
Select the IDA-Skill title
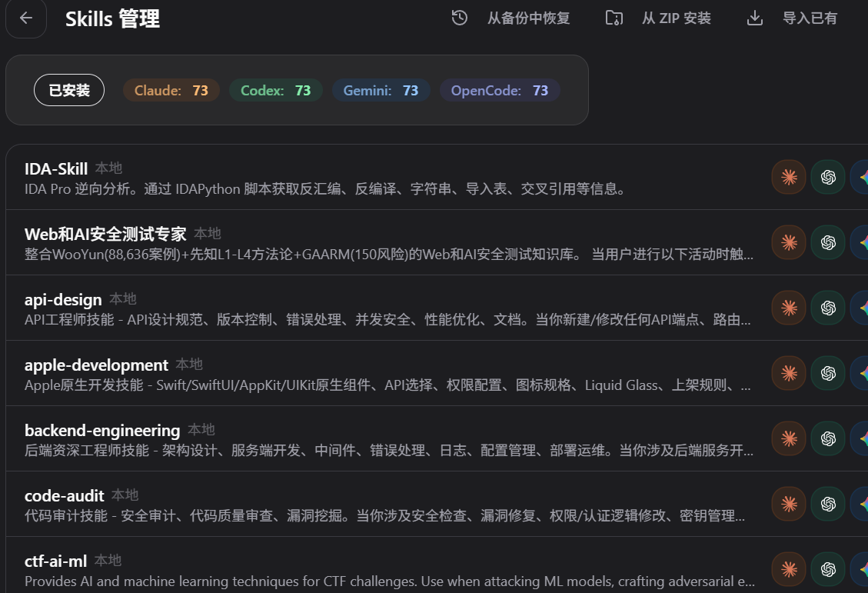point(56,169)
